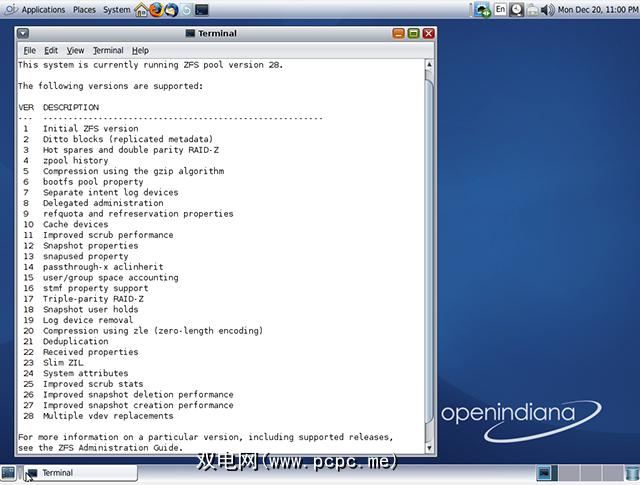Open the View menu in Terminal
The width and height of the screenshot is (640, 485).
[75, 50]
